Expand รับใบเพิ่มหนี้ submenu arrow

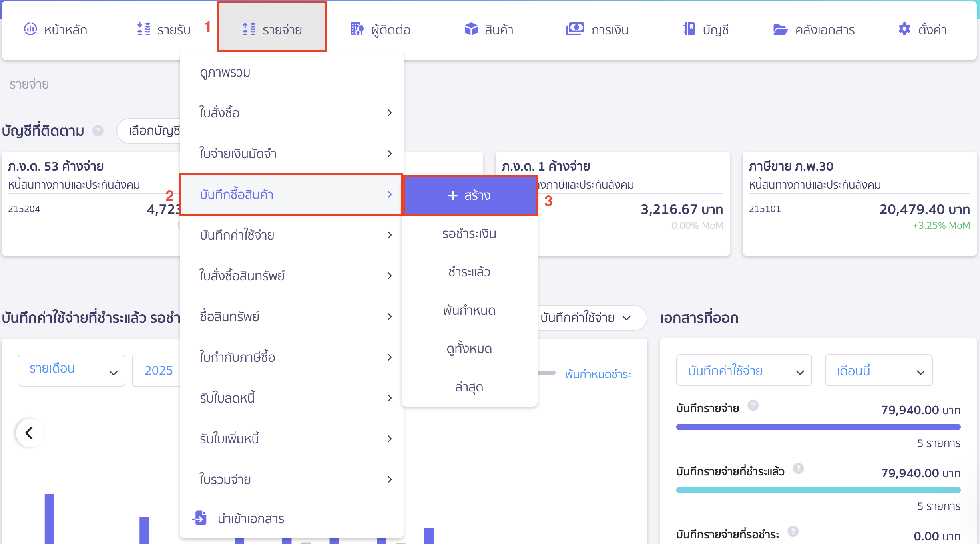(390, 439)
